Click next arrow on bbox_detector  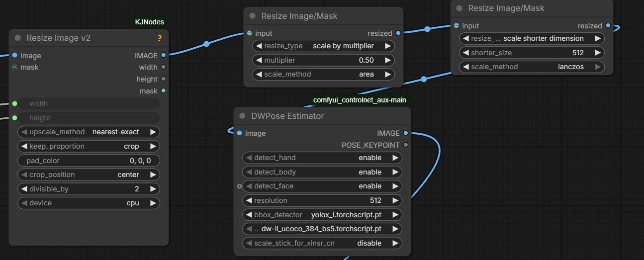(395, 215)
